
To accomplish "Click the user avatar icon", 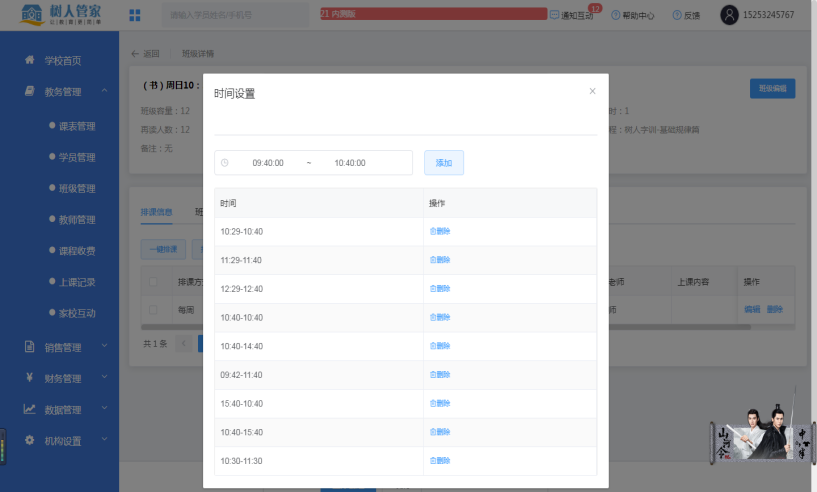I will (x=729, y=15).
